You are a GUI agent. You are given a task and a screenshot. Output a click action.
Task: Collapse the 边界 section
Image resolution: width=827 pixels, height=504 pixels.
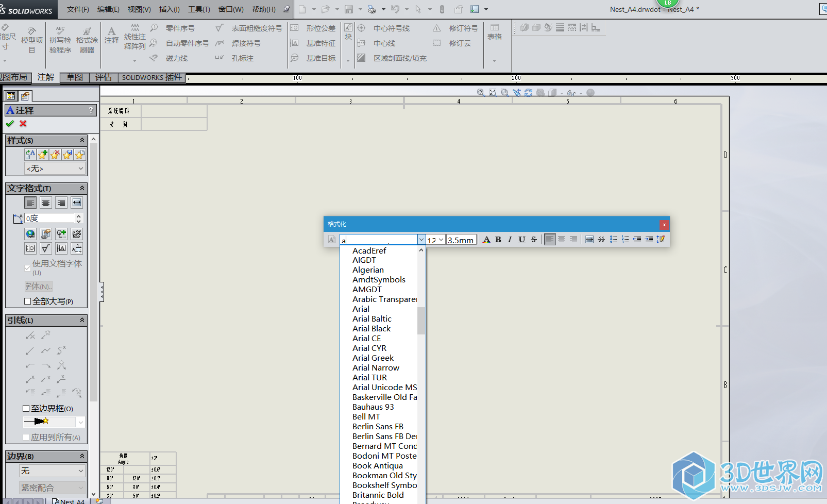tap(82, 456)
